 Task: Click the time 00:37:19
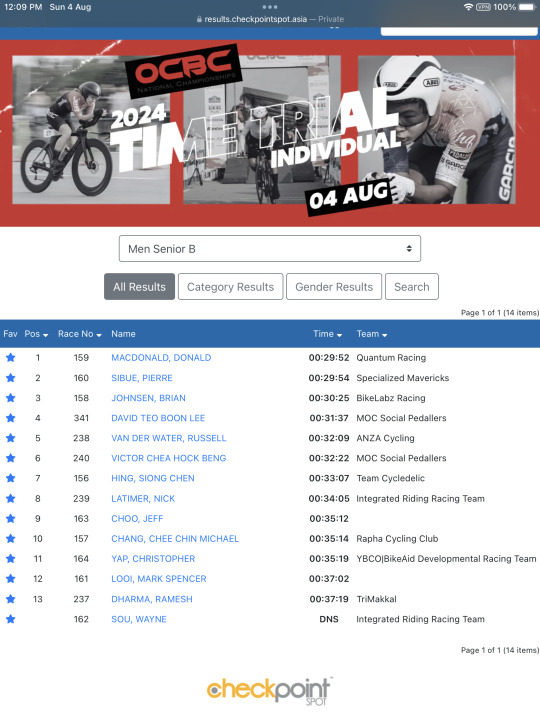329,599
